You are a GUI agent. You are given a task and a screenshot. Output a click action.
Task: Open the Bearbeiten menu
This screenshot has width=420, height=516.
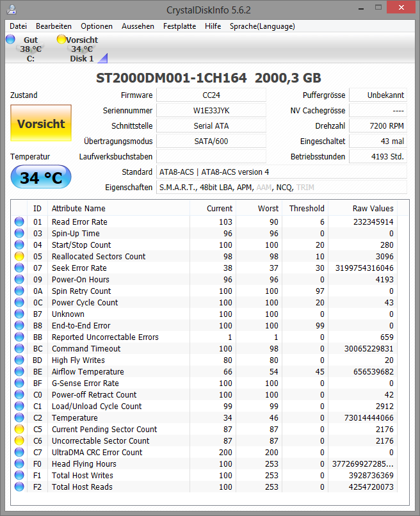pos(54,26)
